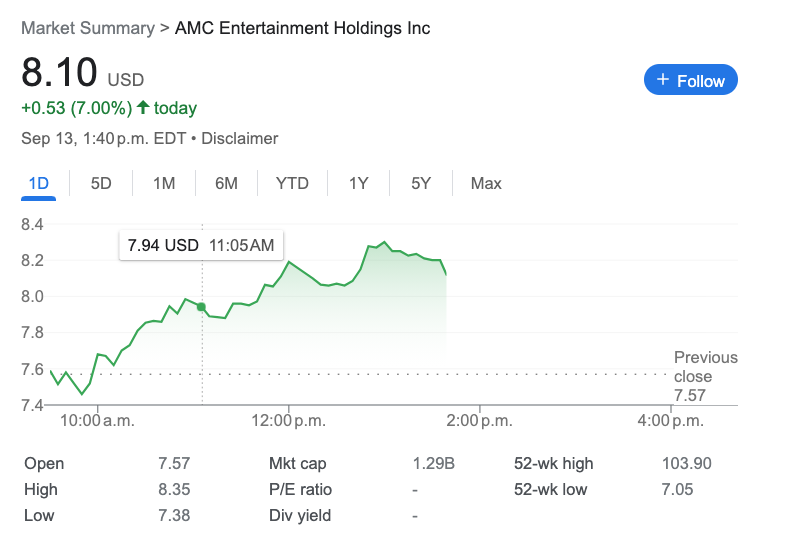Screen dimensions: 787x544
Task: Click the 8.4 y-axis label
Action: [32, 224]
